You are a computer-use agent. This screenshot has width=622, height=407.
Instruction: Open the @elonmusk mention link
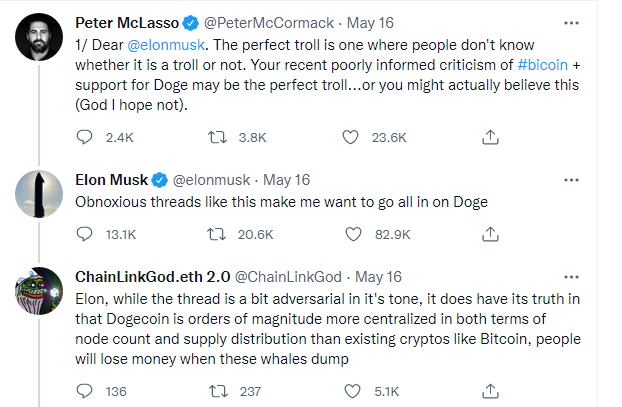point(164,45)
